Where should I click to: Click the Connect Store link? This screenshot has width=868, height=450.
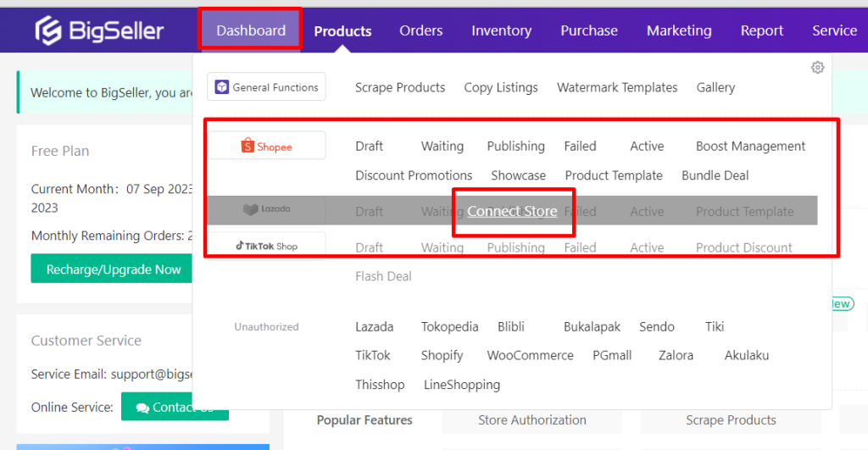click(512, 211)
